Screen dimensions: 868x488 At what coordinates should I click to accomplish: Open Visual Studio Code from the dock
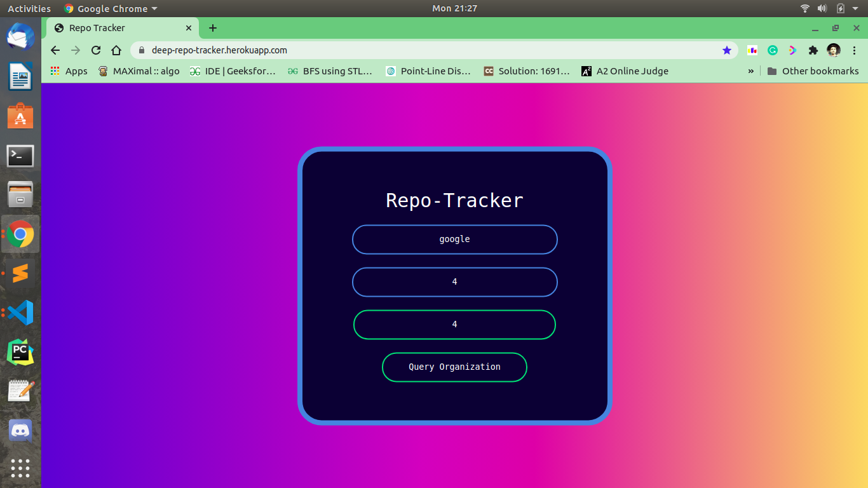click(x=20, y=313)
